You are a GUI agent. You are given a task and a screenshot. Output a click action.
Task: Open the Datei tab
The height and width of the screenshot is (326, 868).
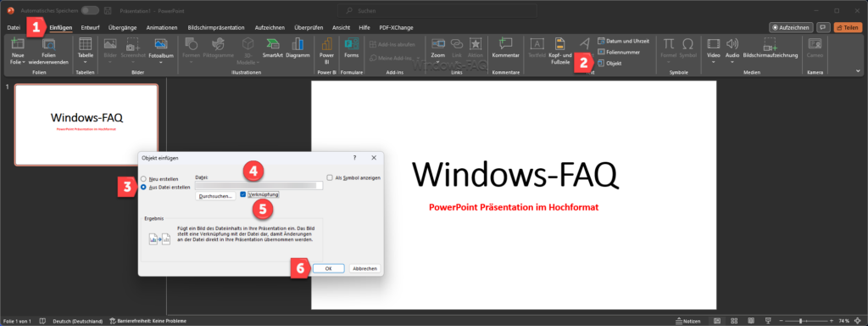coord(14,27)
